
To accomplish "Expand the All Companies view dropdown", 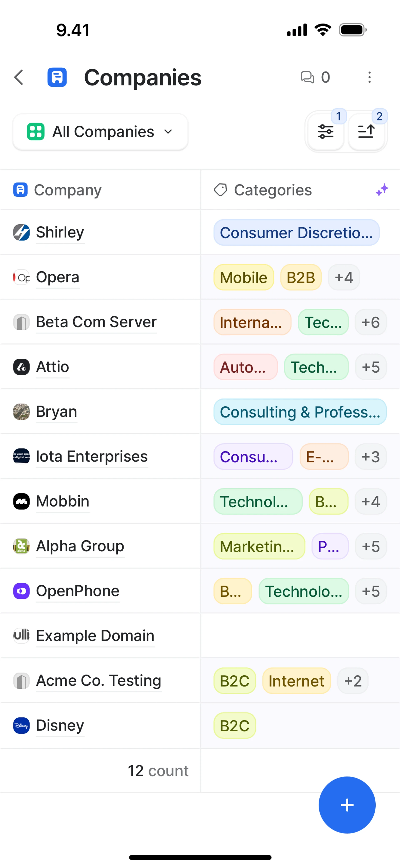I will [x=100, y=132].
